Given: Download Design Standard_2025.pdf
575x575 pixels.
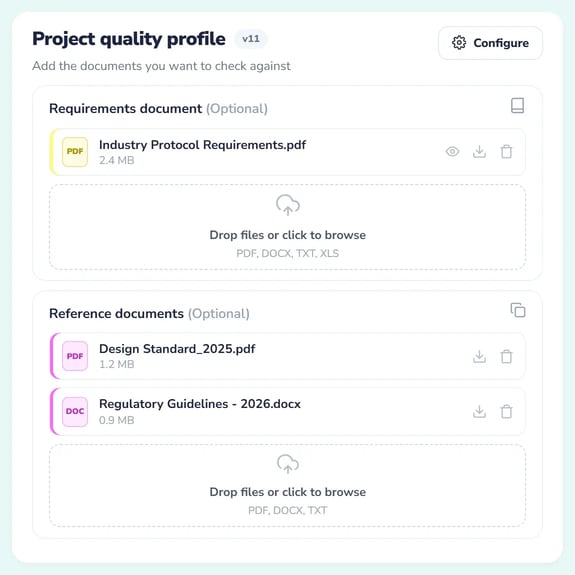Looking at the screenshot, I should point(479,356).
